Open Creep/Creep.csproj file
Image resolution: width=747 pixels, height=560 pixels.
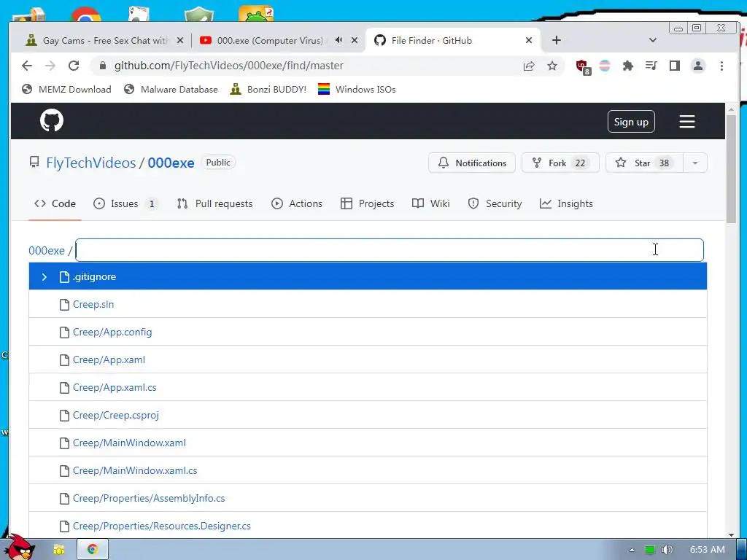pyautogui.click(x=116, y=415)
